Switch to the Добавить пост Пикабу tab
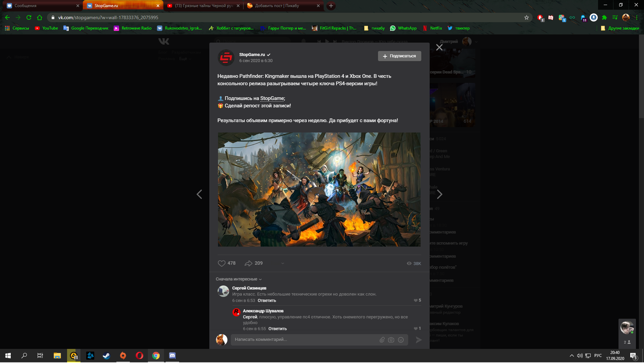Image resolution: width=644 pixels, height=363 pixels. [283, 6]
